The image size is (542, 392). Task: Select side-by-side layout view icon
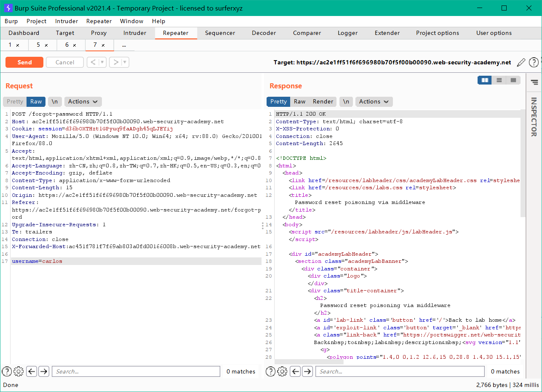pos(485,80)
